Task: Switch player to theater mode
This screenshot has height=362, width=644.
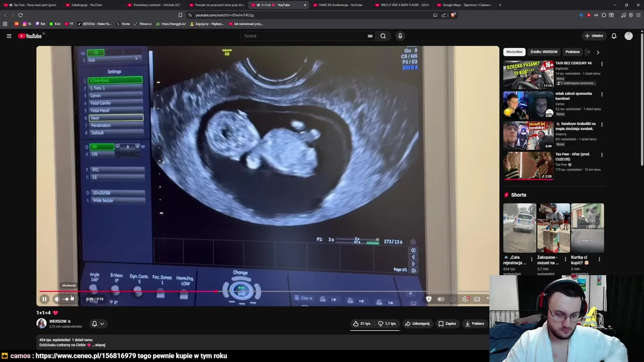Action: pyautogui.click(x=477, y=299)
